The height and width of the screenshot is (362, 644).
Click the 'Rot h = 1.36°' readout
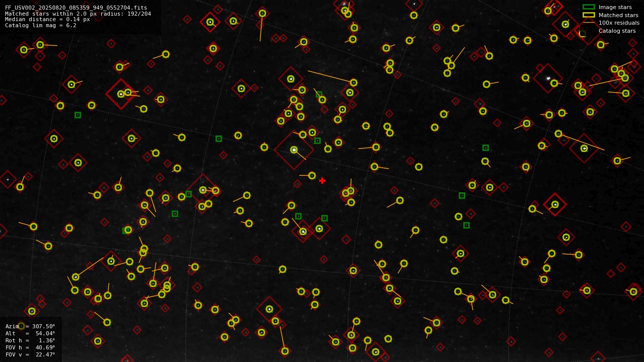tap(30, 340)
